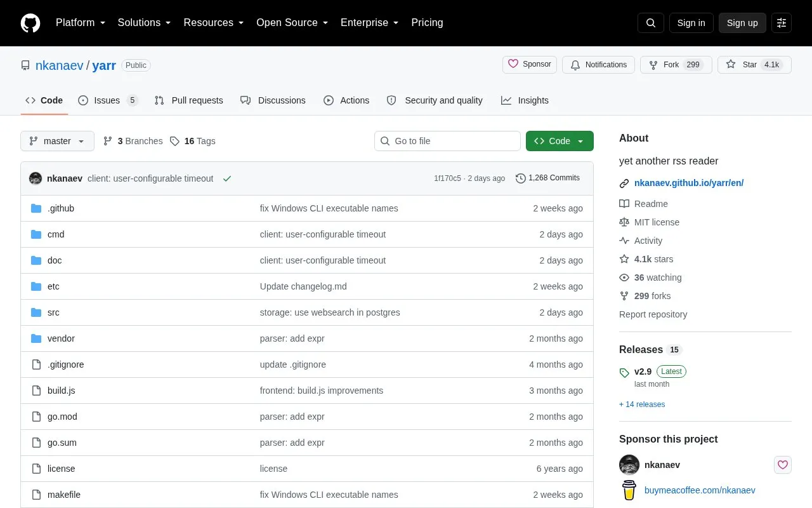Open the Notifications button
This screenshot has height=508, width=812.
click(598, 65)
